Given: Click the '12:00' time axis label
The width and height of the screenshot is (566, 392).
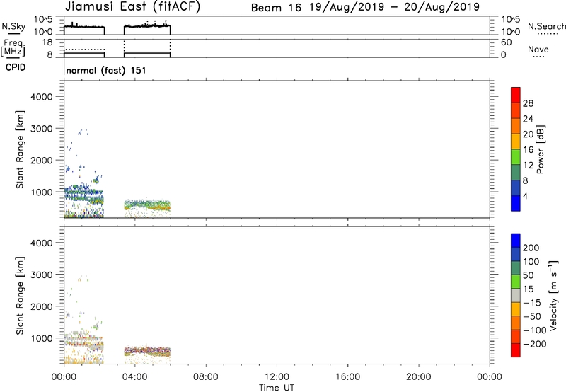Looking at the screenshot, I should pos(277,377).
